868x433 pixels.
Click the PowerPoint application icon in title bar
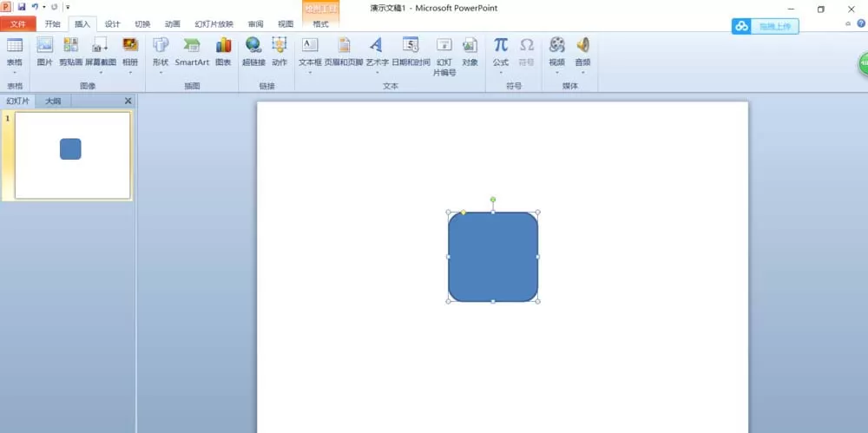[x=6, y=7]
